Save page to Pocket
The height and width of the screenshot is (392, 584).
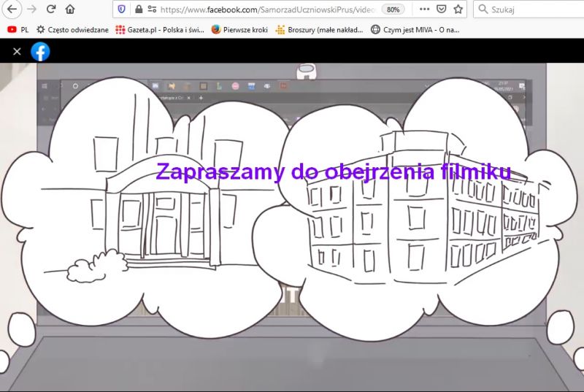pyautogui.click(x=442, y=9)
